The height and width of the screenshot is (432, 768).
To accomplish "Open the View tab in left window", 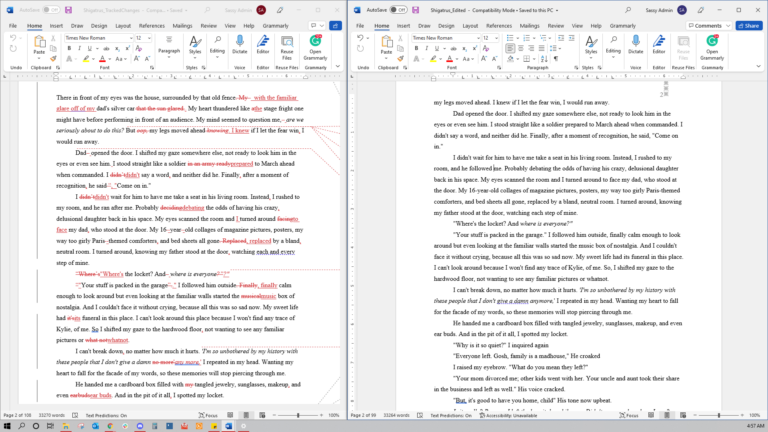I will click(230, 25).
